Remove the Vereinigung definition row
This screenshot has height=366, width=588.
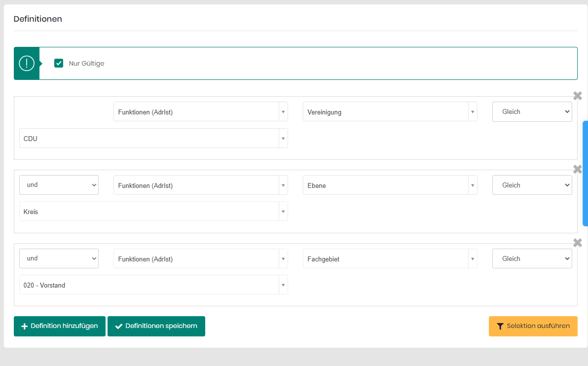tap(577, 96)
